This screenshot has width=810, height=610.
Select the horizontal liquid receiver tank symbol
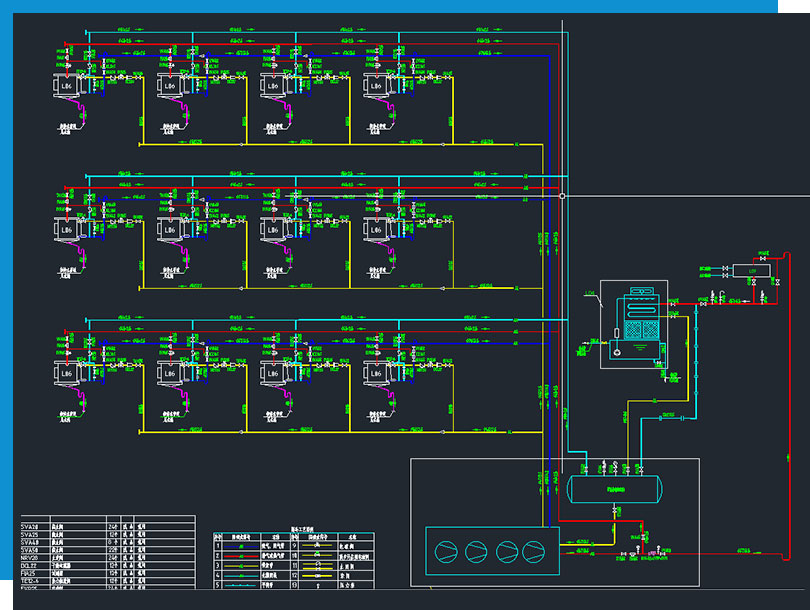coord(614,489)
